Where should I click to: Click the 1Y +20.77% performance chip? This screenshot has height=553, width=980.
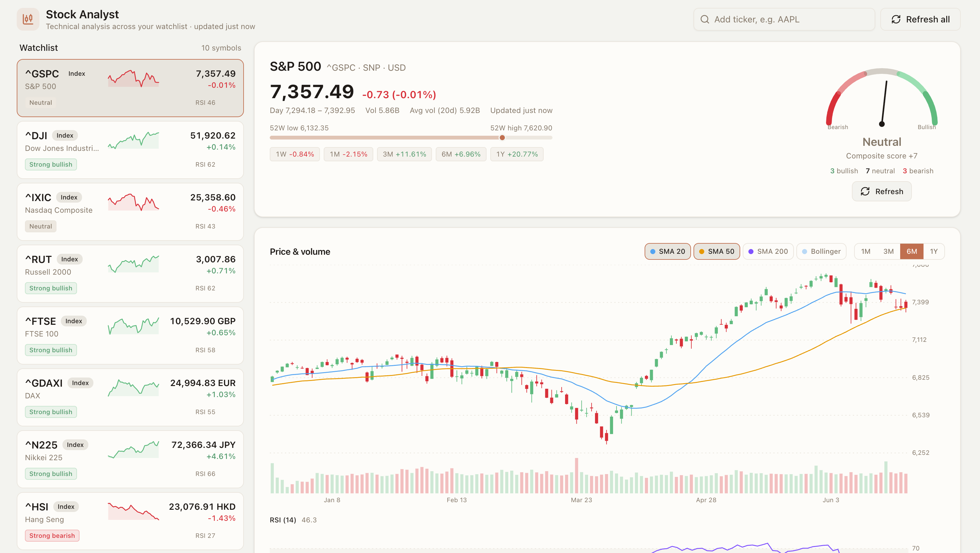[517, 154]
